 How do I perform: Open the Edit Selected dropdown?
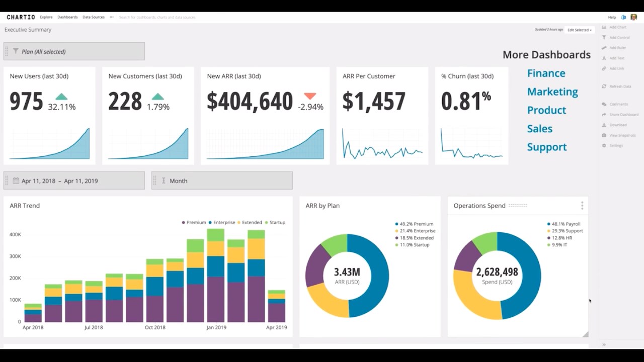(580, 30)
